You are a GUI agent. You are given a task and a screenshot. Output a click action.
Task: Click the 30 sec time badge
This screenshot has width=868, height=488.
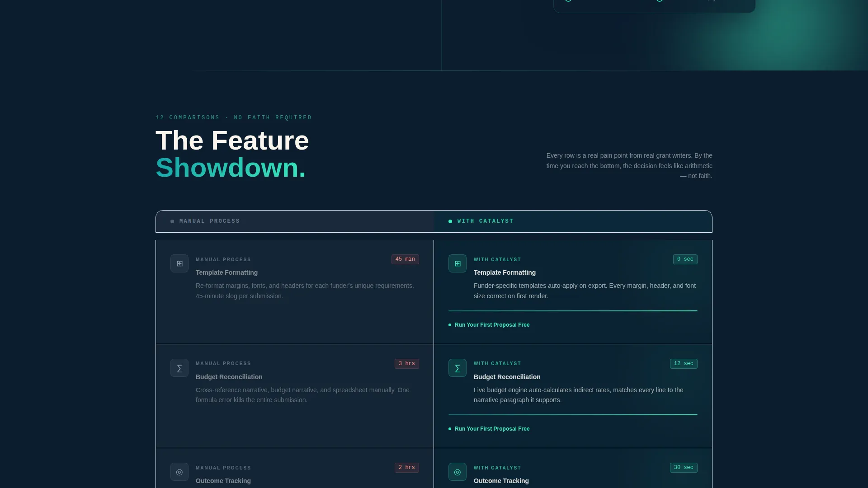point(684,468)
